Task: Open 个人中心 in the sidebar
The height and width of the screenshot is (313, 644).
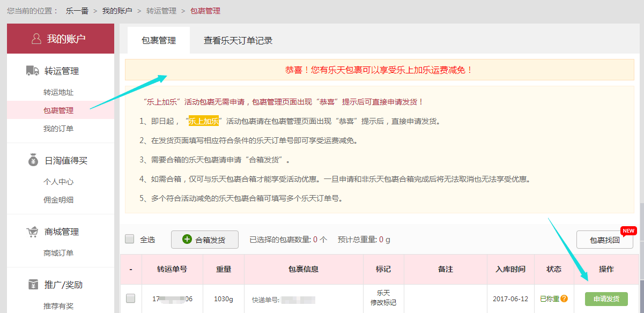Action: pos(58,182)
